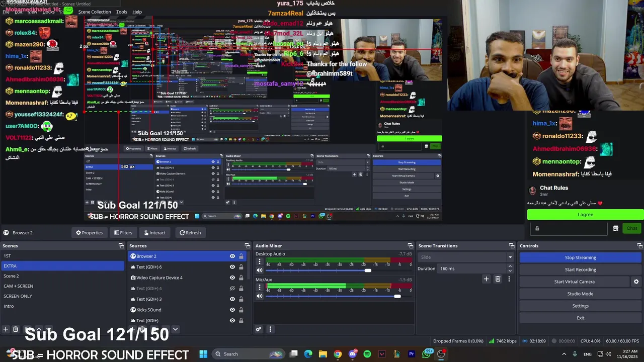Unlock Kicks SOund source lock
The width and height of the screenshot is (644, 362).
coord(241,310)
